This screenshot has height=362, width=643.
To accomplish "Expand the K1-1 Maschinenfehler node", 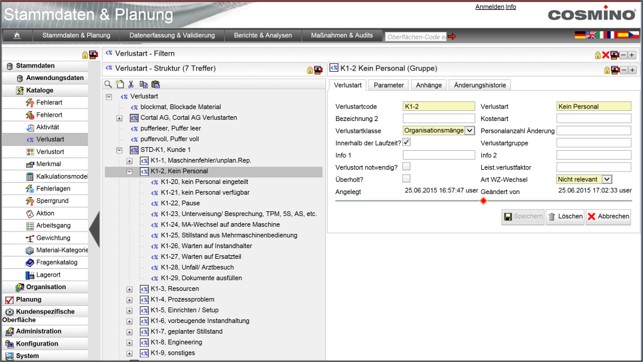I will click(x=129, y=161).
